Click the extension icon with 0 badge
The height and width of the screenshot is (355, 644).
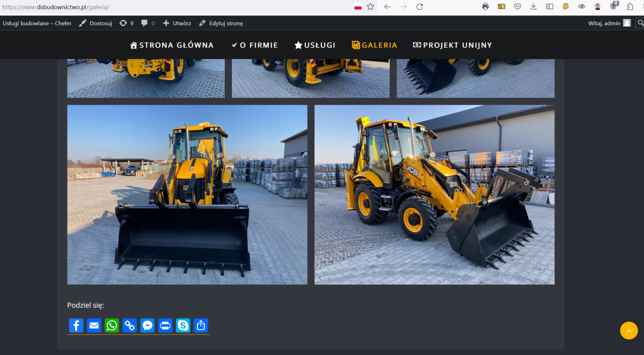(614, 6)
